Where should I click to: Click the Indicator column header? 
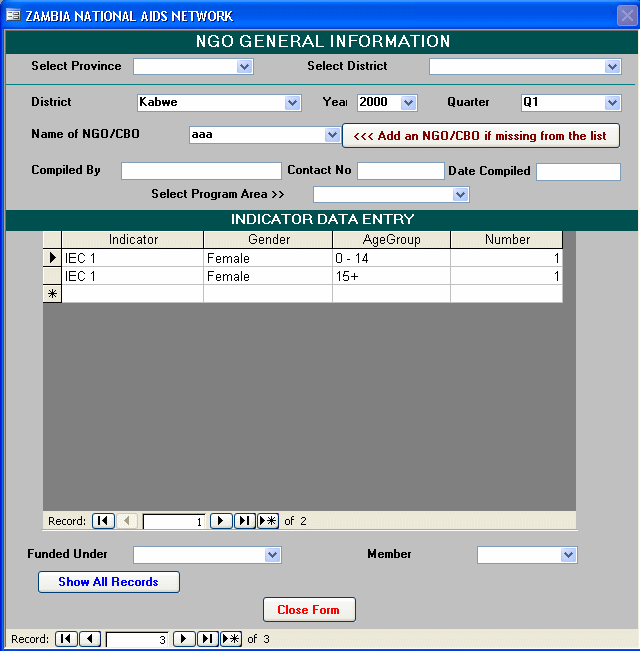pyautogui.click(x=133, y=240)
